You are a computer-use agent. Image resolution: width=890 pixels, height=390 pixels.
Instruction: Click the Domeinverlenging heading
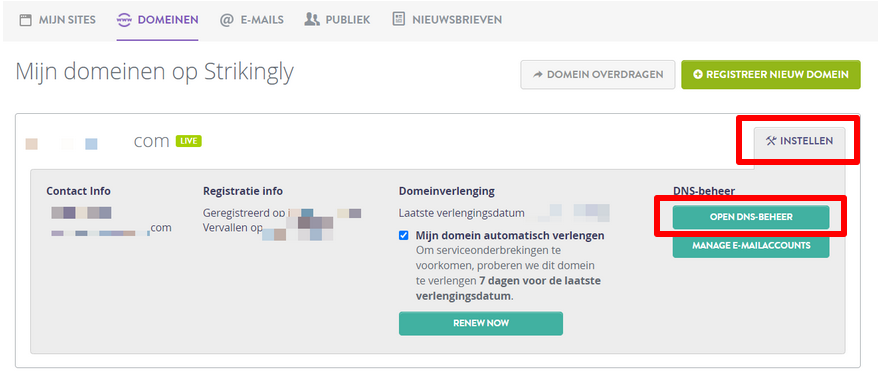[447, 191]
